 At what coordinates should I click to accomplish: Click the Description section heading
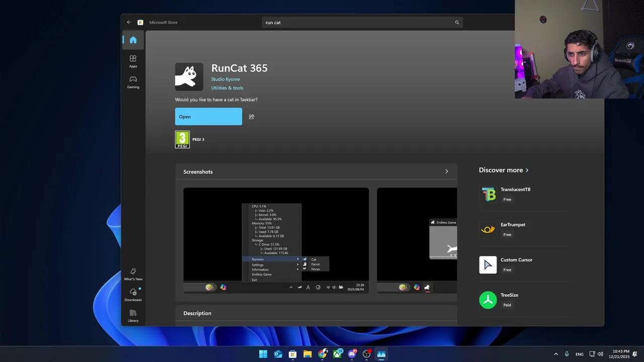coord(197,313)
